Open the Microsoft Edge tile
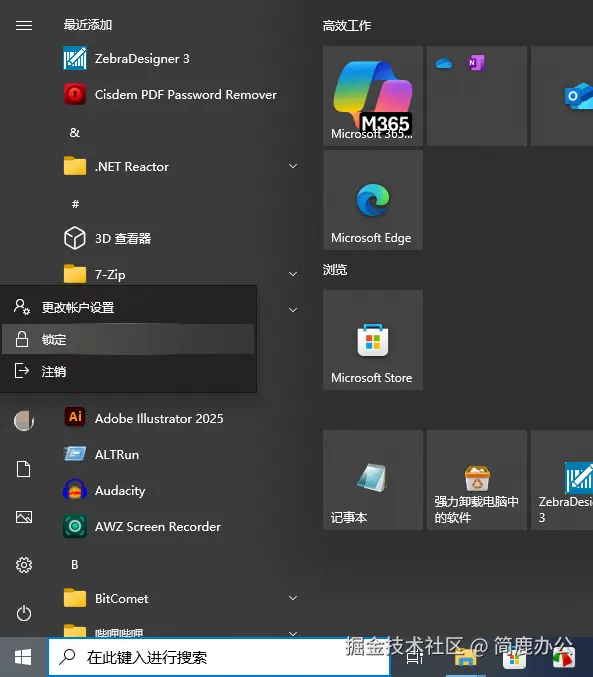The width and height of the screenshot is (593, 677). pos(373,200)
